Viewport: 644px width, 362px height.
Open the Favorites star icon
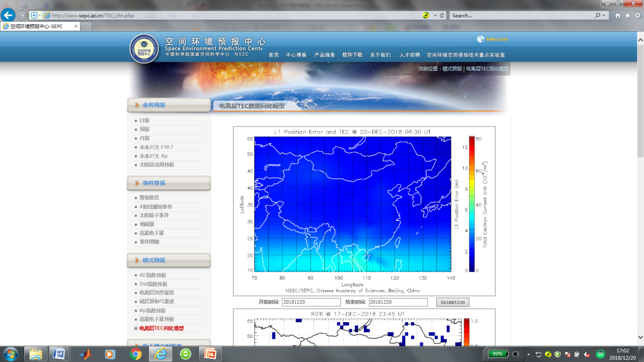click(627, 16)
